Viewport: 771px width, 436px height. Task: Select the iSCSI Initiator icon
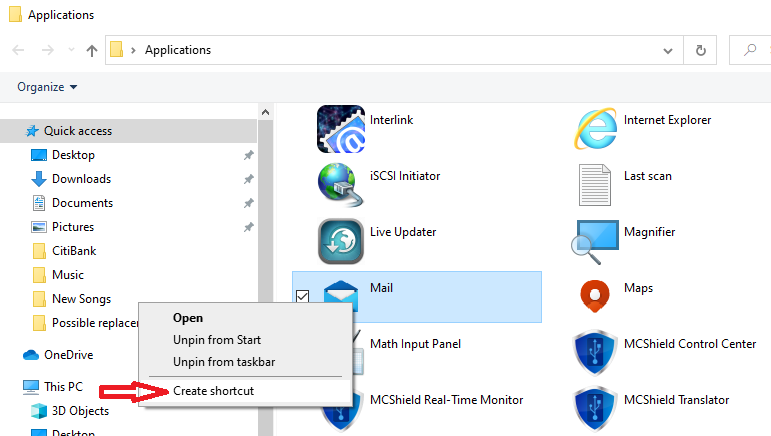[x=341, y=185]
